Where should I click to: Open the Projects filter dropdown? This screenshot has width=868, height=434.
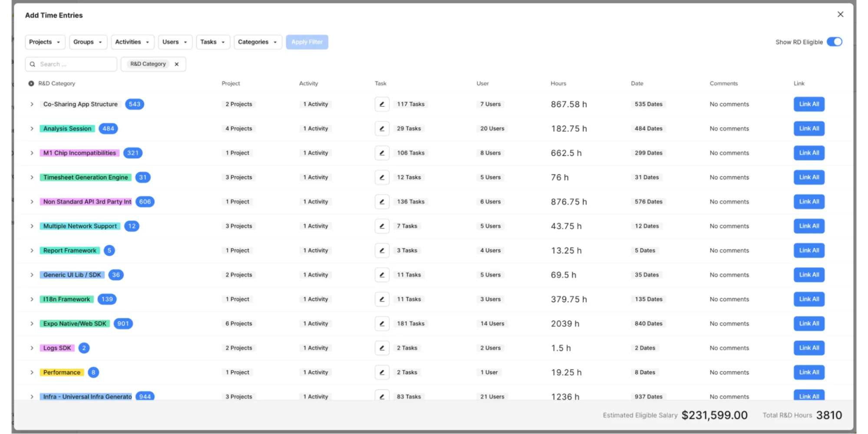point(45,42)
